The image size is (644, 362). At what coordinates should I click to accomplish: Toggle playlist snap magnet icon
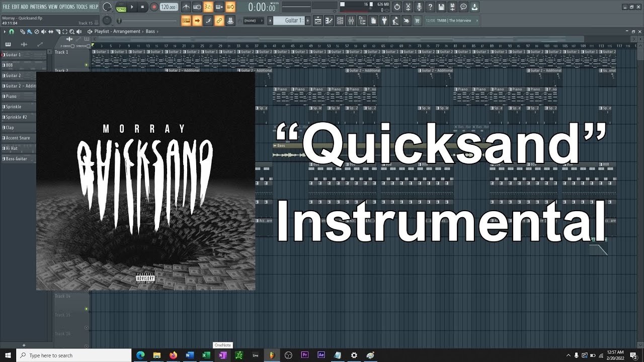11,31
